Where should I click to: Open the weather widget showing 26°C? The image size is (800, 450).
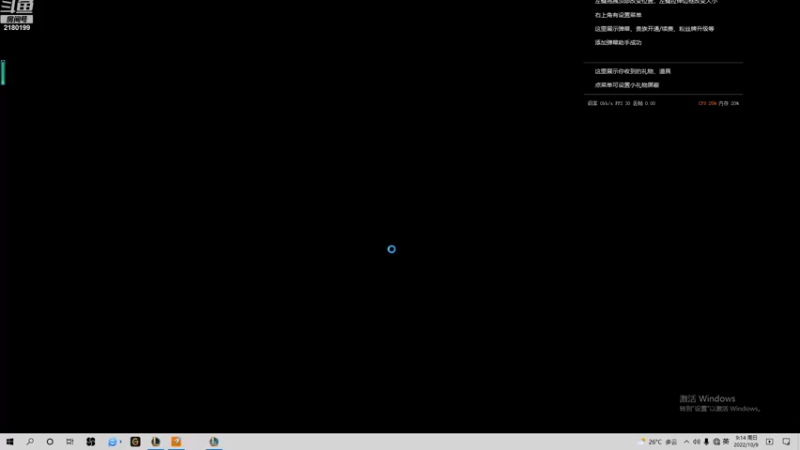(x=657, y=442)
